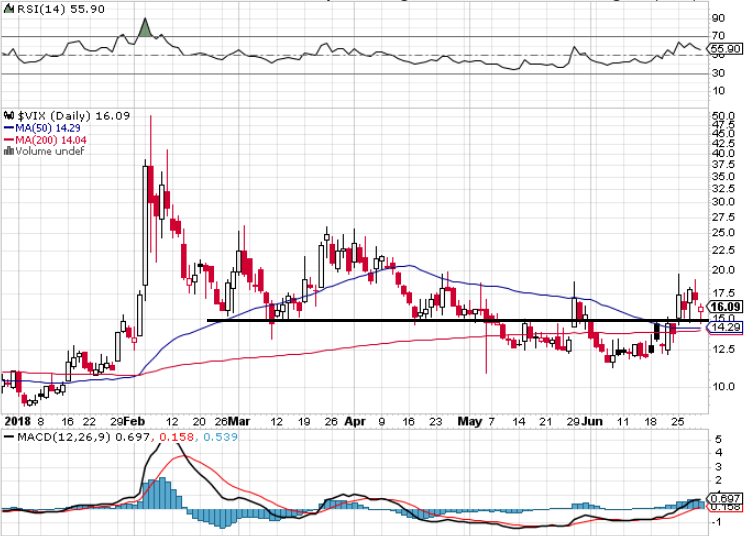The image size is (753, 536).
Task: Click the Jun month label on the date axis
Action: pyautogui.click(x=593, y=422)
